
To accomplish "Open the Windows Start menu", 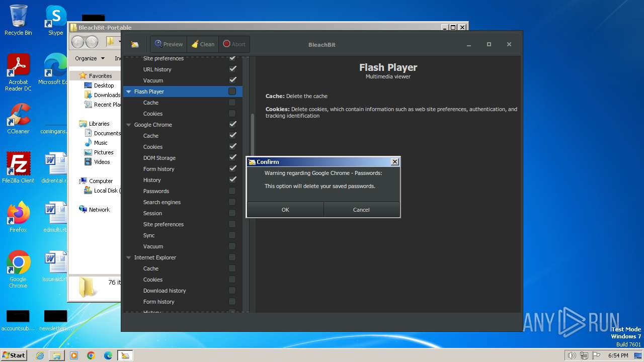I will [x=14, y=355].
